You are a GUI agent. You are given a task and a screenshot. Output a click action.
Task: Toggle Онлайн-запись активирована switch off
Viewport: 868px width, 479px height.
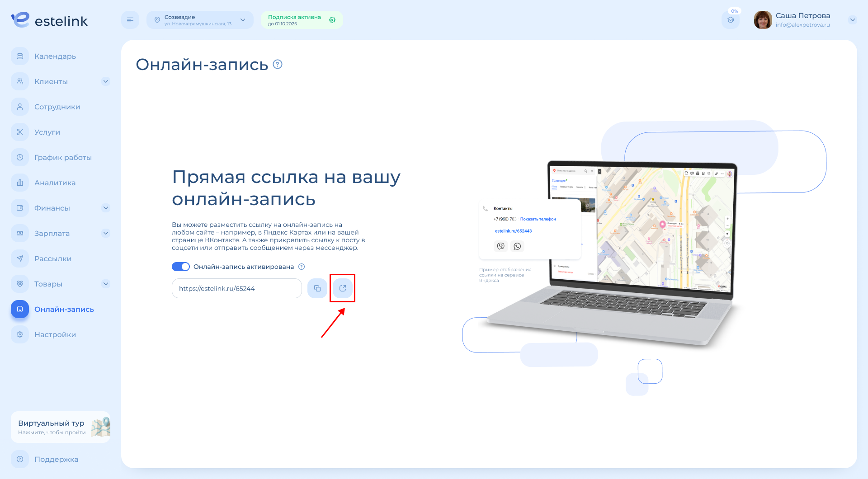point(181,267)
